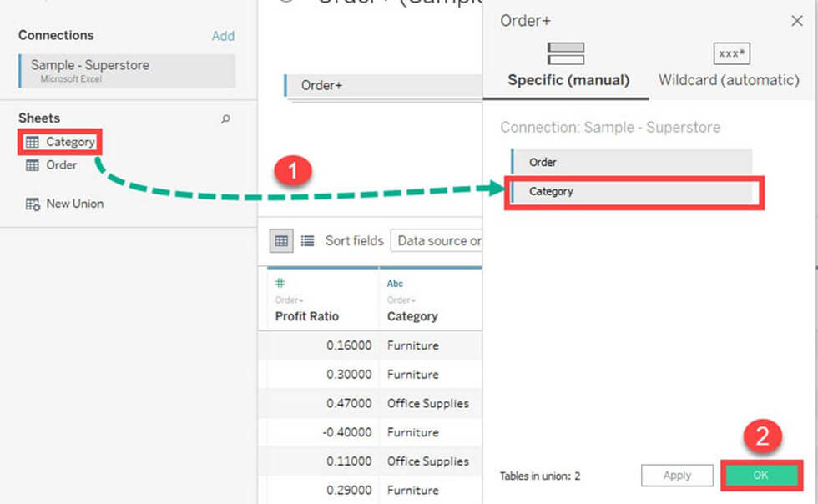Switch to metadata list view icon

pyautogui.click(x=307, y=240)
